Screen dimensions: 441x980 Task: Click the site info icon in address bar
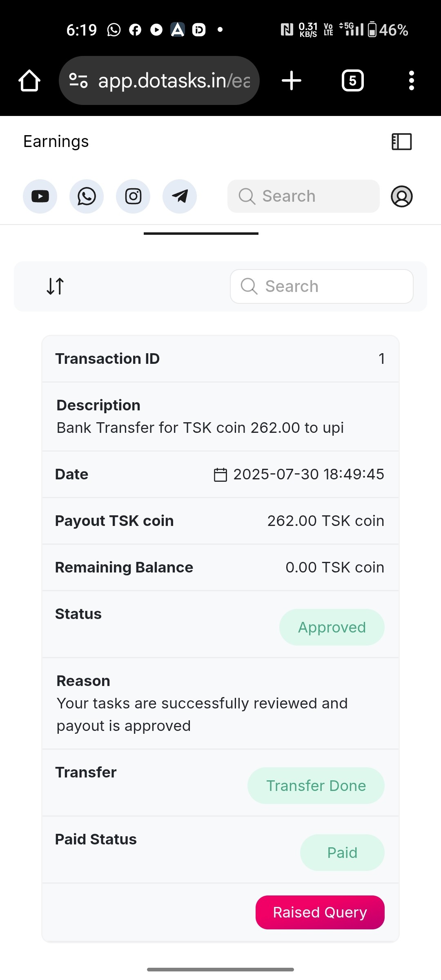tap(78, 80)
